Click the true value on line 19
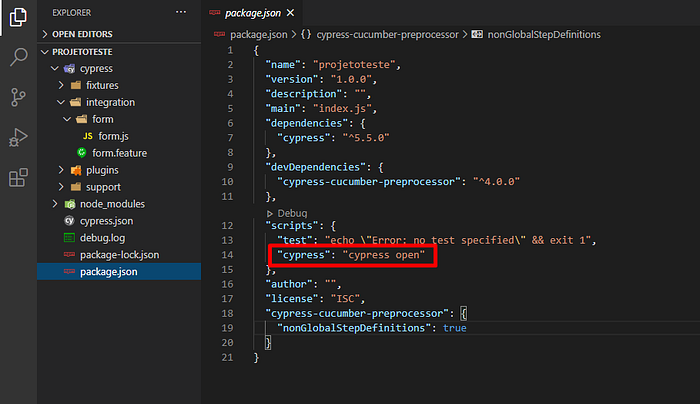 (x=454, y=328)
